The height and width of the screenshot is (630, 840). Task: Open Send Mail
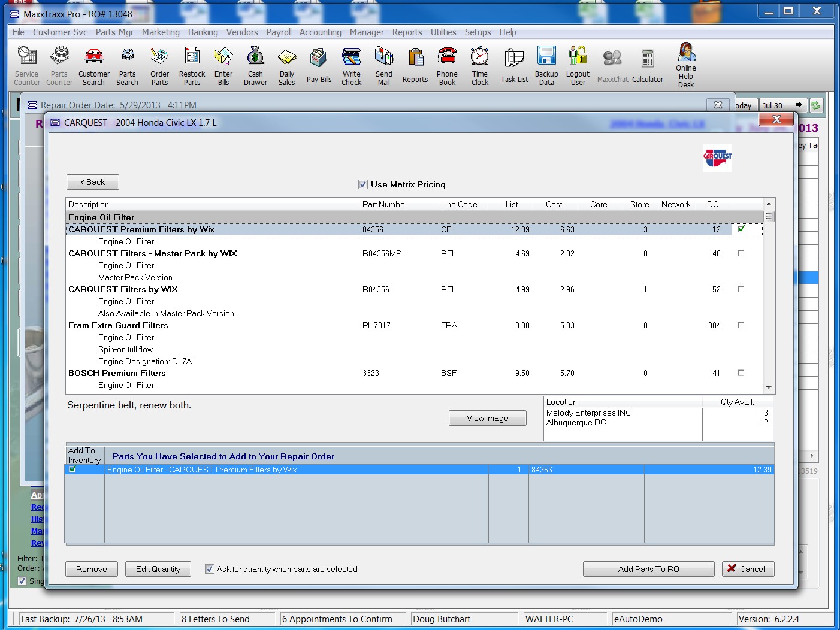pyautogui.click(x=384, y=66)
